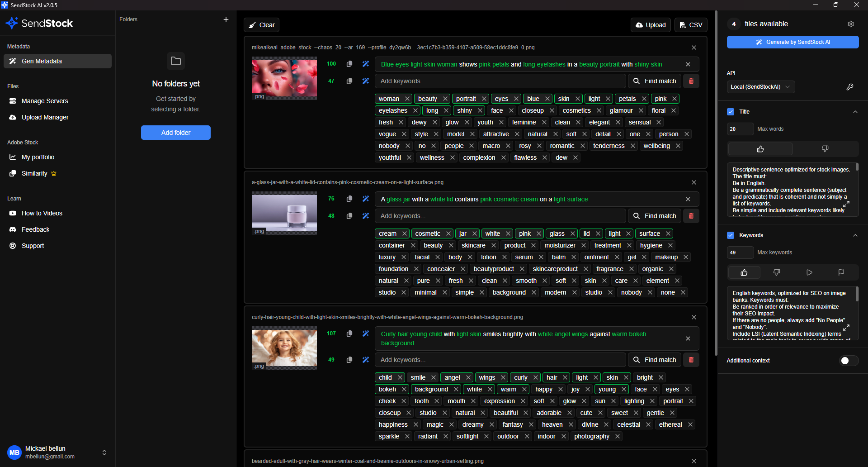The width and height of the screenshot is (868, 467).
Task: Expand the Mickael bellun account menu
Action: point(104,453)
